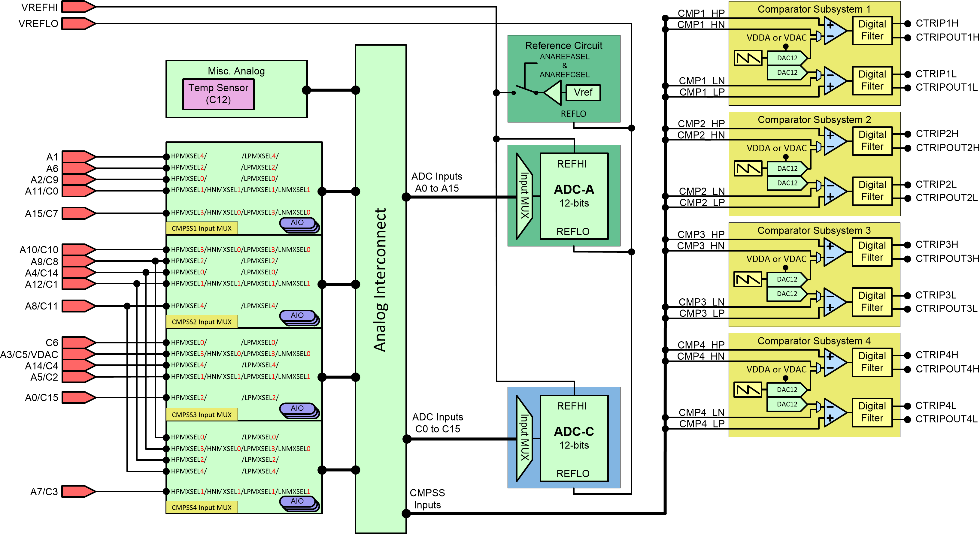Screen dimensions: 980x534
Task: Click the CTRIPOUT4L output label
Action: (x=947, y=419)
